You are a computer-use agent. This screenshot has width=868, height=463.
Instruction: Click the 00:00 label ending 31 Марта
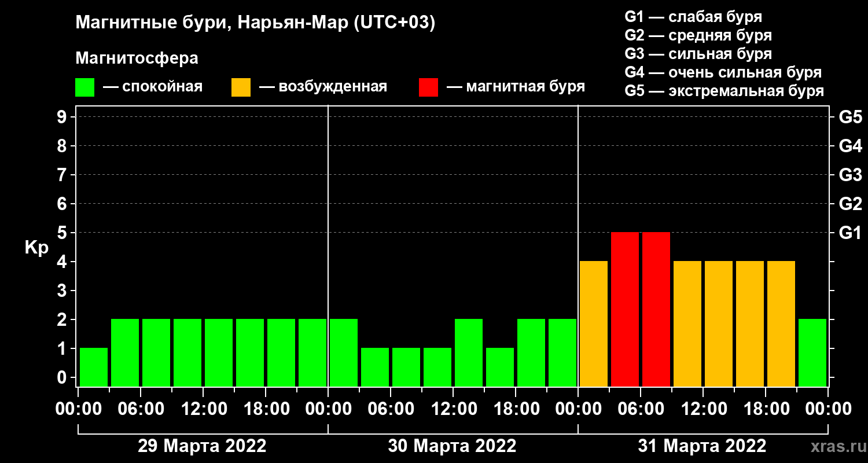828,409
